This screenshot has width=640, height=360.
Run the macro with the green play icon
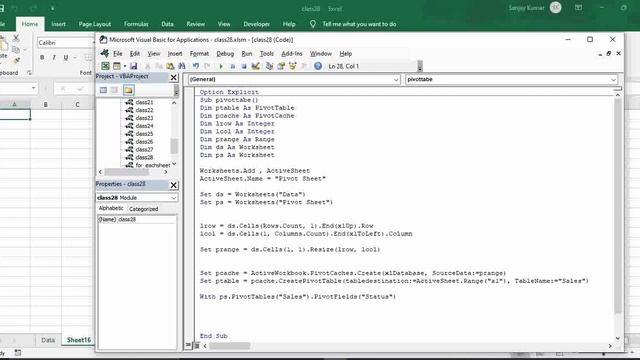click(x=221, y=66)
